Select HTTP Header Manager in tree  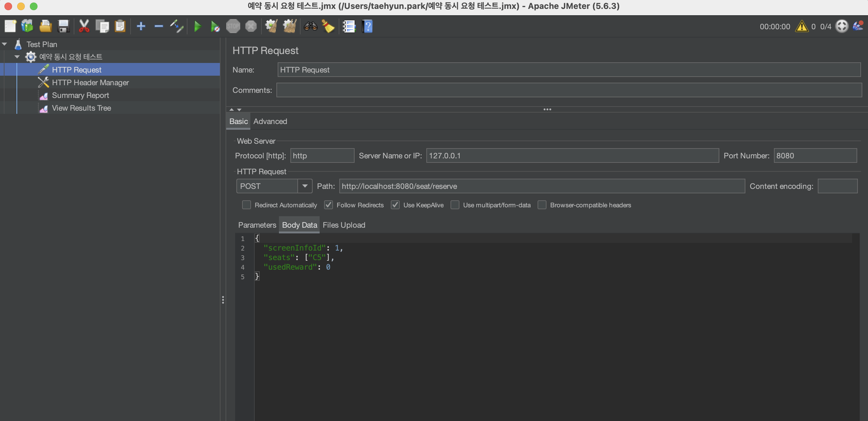[x=90, y=82]
